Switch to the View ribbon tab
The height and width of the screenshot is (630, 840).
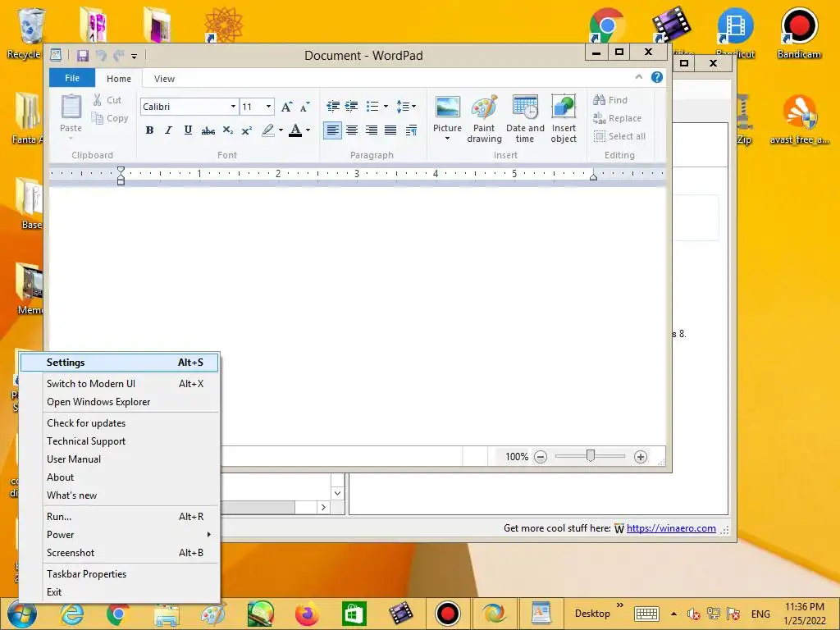click(164, 79)
